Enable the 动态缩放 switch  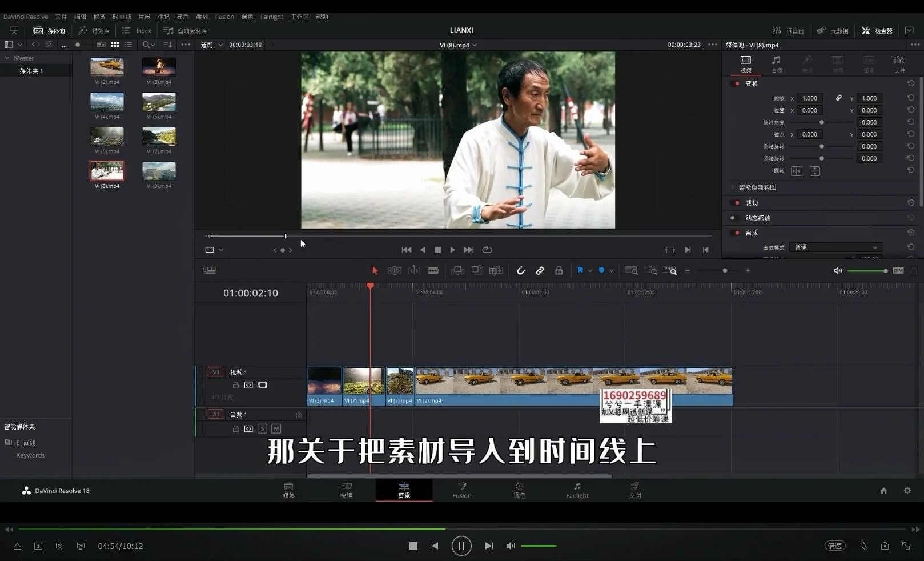click(734, 218)
